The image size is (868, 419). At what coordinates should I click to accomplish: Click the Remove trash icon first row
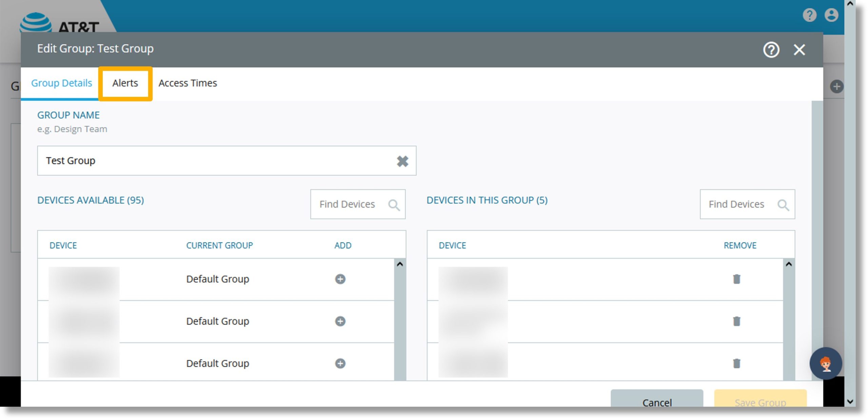pyautogui.click(x=737, y=278)
